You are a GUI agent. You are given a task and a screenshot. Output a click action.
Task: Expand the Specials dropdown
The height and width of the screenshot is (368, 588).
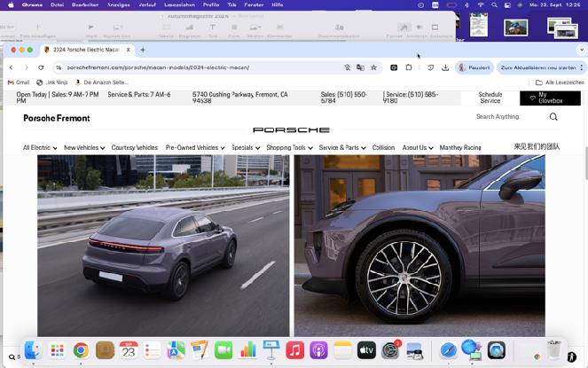(246, 147)
